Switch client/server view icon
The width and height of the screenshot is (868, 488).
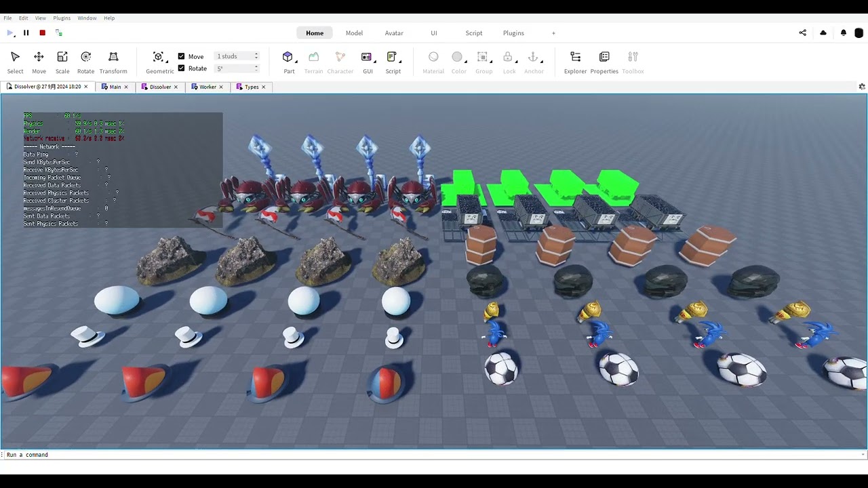click(58, 33)
